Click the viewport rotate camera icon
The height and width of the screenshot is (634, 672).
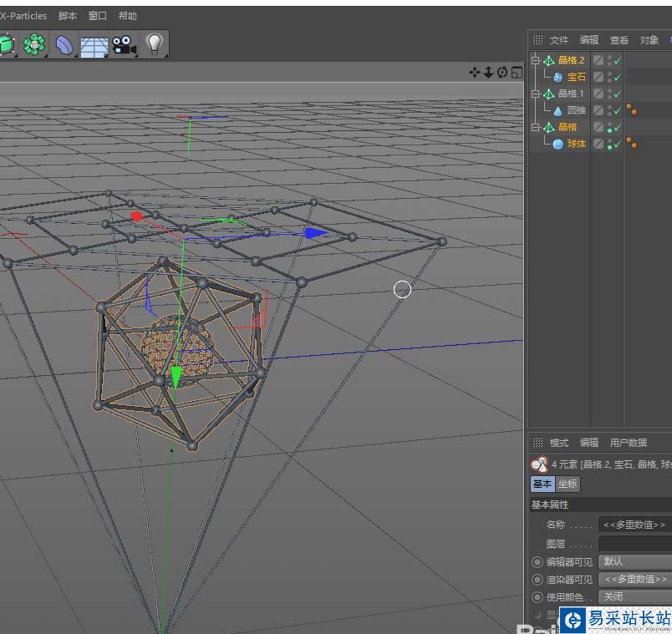(x=502, y=73)
